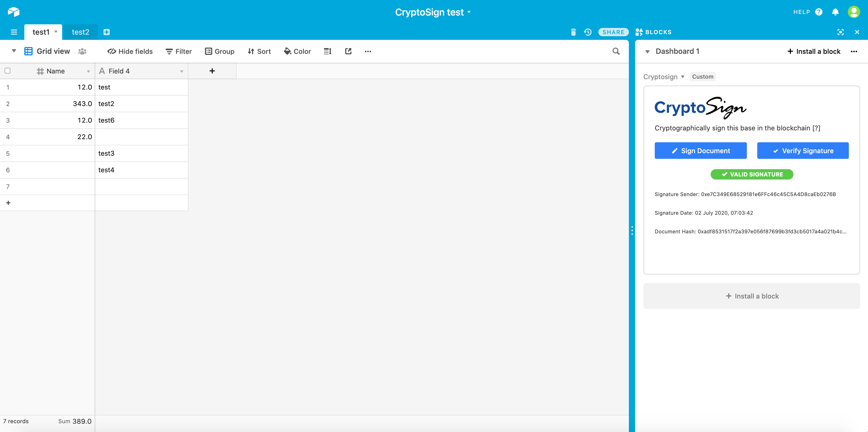Toggle the BLOCKS panel button

[x=653, y=32]
